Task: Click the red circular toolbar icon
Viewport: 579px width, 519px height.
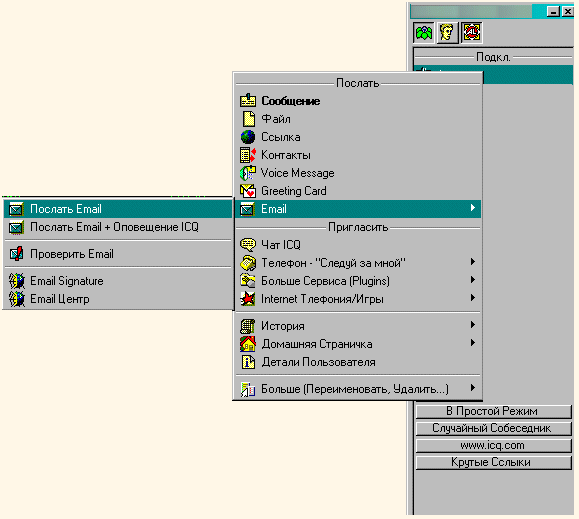Action: point(472,33)
